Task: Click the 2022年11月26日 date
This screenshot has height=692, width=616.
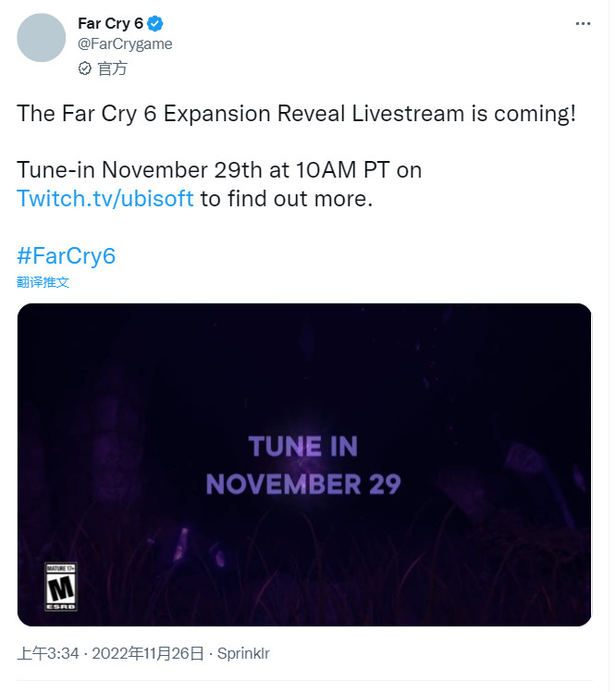Action: click(x=148, y=653)
